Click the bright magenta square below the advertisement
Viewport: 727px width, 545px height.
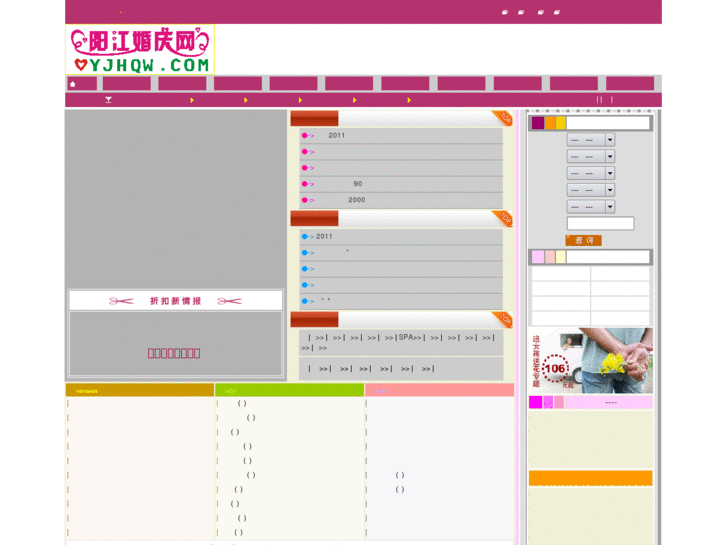[536, 402]
